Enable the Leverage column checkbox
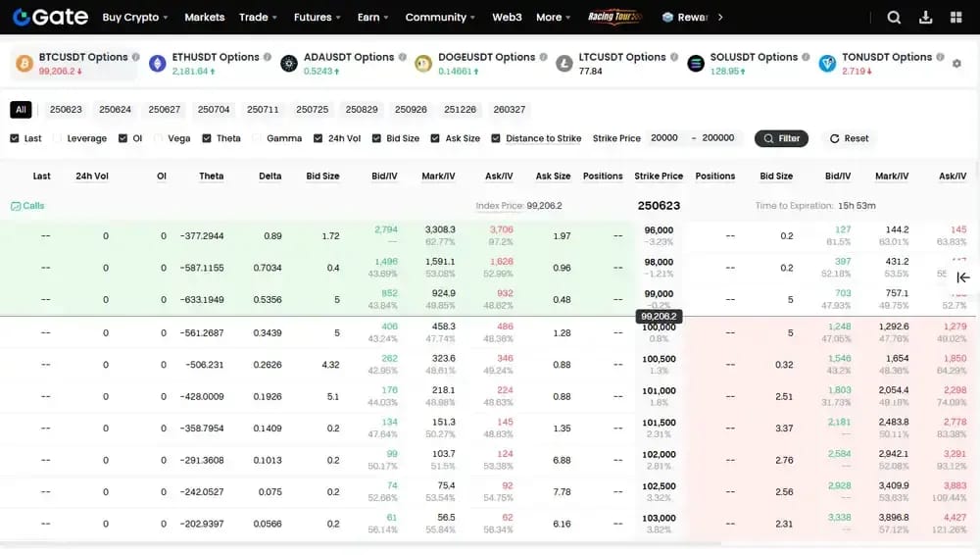 (58, 138)
